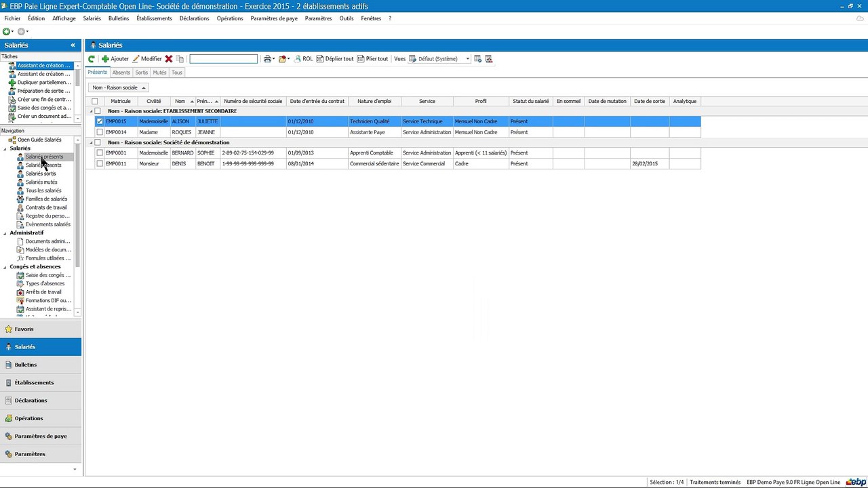Untick the EMP0015 row checkbox
This screenshot has height=488, width=868.
tap(100, 121)
